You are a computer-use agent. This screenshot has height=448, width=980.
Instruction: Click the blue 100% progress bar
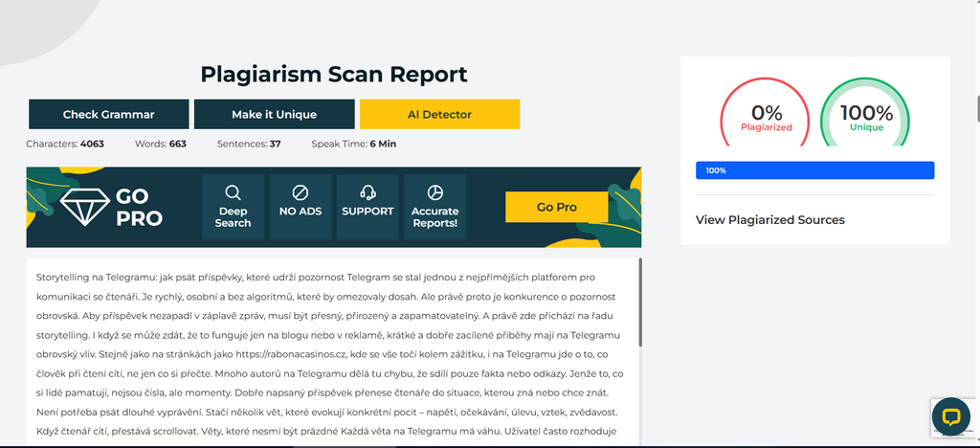pyautogui.click(x=814, y=170)
